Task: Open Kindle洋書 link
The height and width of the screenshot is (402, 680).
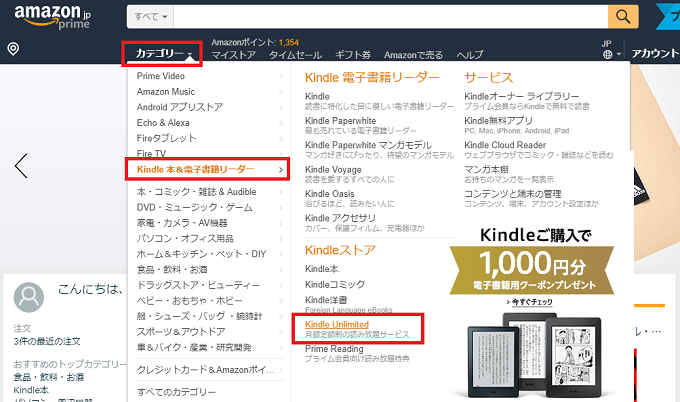Action: (326, 300)
